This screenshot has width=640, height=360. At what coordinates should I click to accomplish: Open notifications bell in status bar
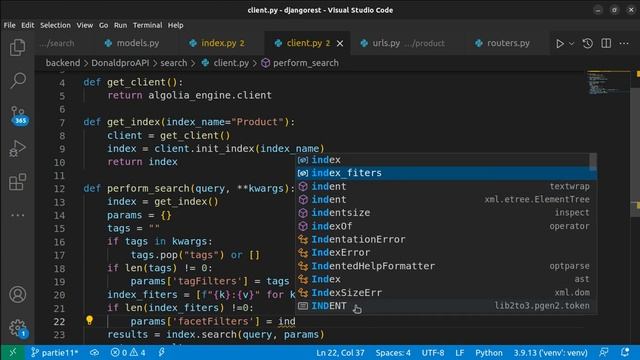[x=624, y=352]
